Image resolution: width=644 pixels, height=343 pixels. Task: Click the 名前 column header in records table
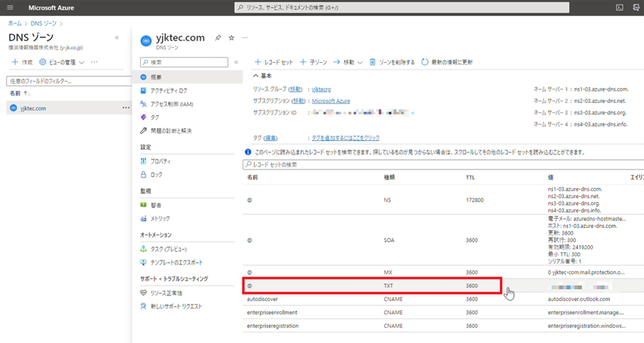coord(252,177)
